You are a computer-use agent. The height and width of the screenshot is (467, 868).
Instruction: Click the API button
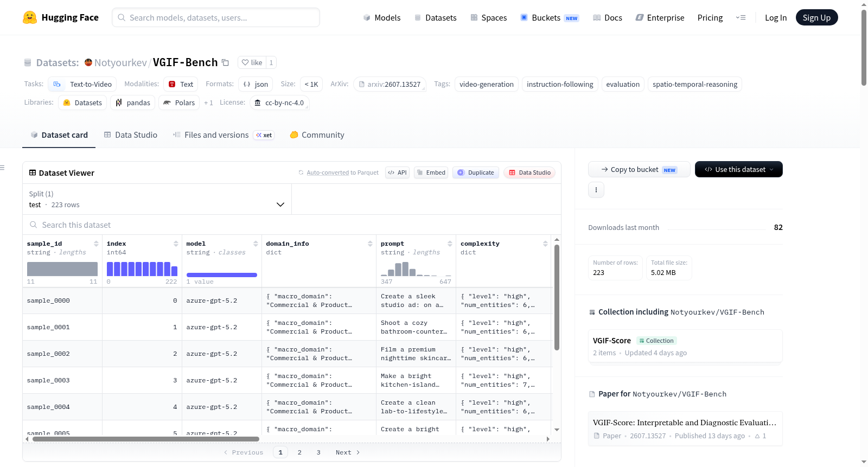[397, 172]
